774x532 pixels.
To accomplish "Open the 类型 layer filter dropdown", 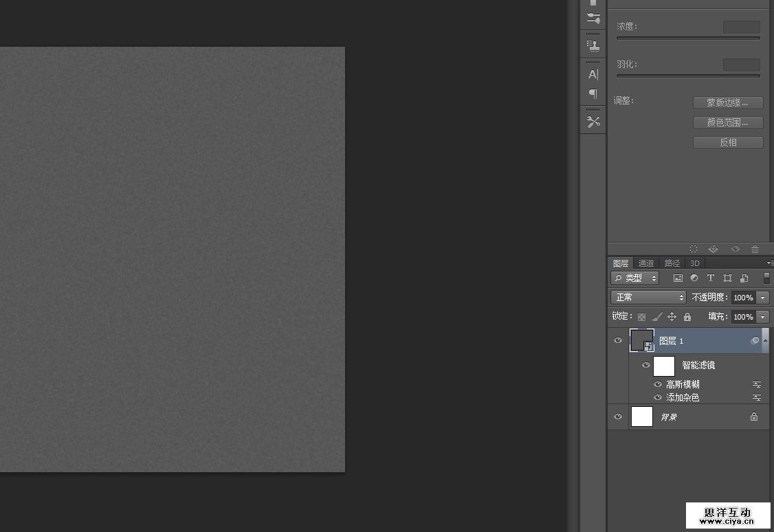I will [x=634, y=278].
